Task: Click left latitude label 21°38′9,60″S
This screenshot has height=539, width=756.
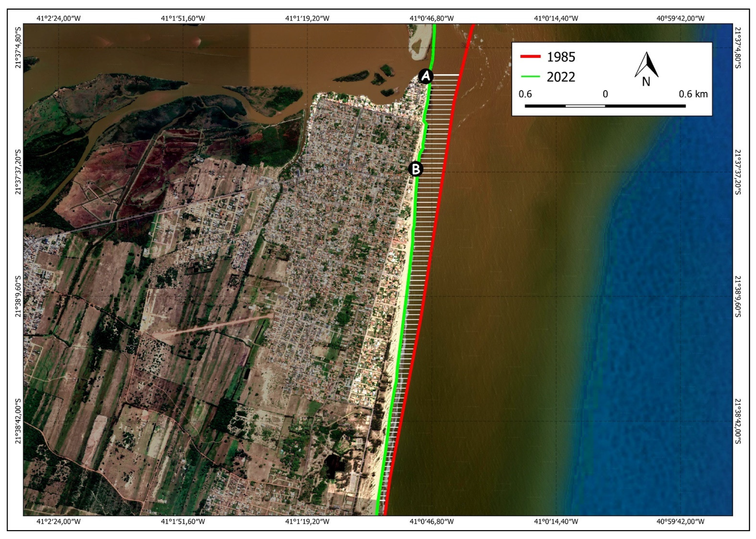Action: [19, 296]
